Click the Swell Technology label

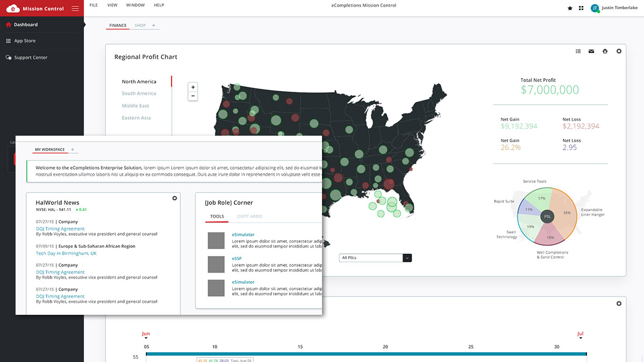point(507,234)
